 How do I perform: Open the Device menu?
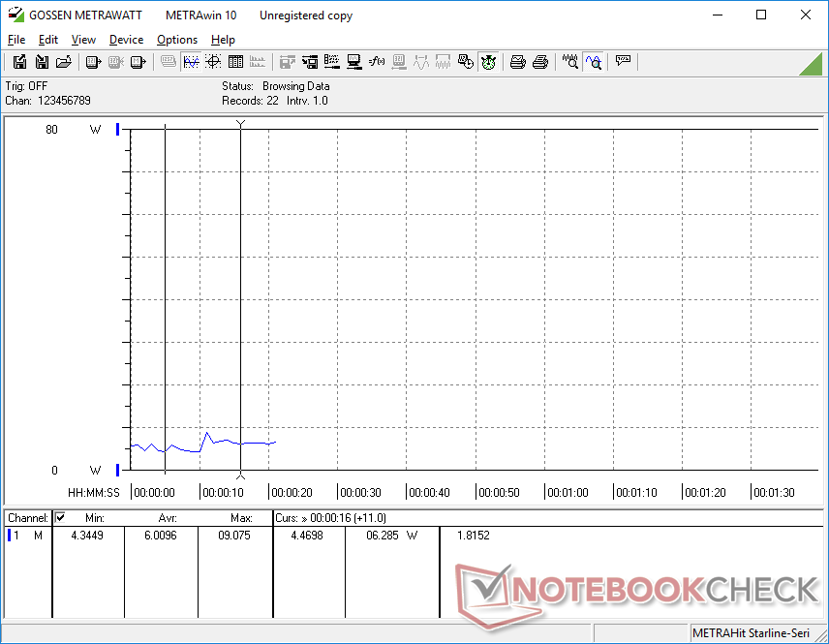pyautogui.click(x=126, y=40)
